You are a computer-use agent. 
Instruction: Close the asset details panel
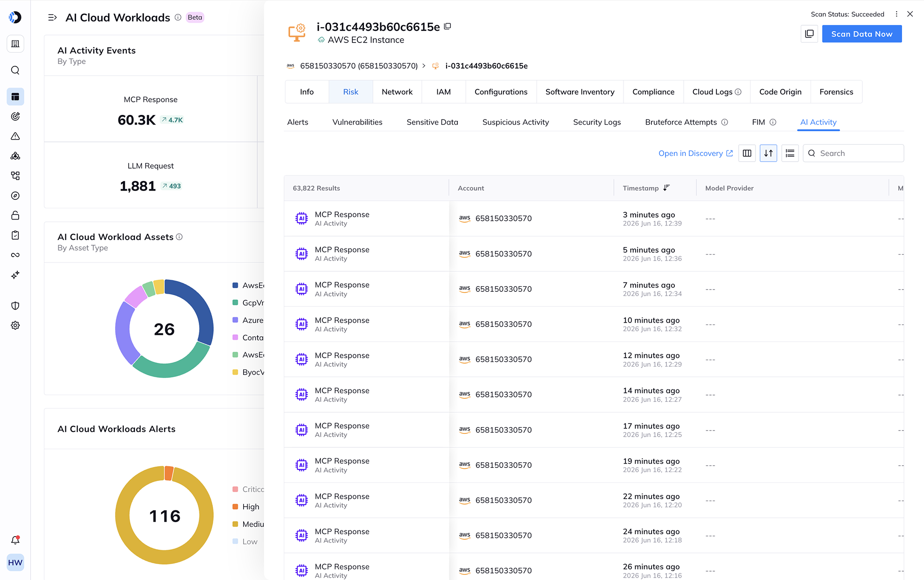pos(910,14)
